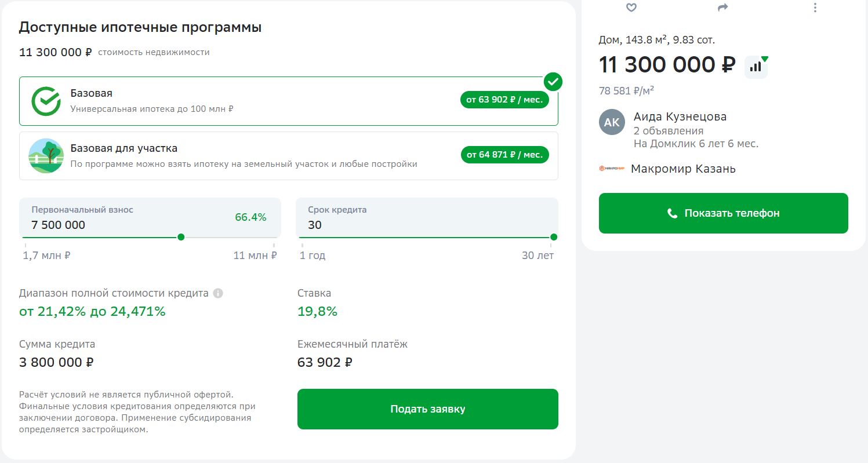The height and width of the screenshot is (463, 868).
Task: Open the Аида Кузнецова seller profile
Action: (680, 116)
